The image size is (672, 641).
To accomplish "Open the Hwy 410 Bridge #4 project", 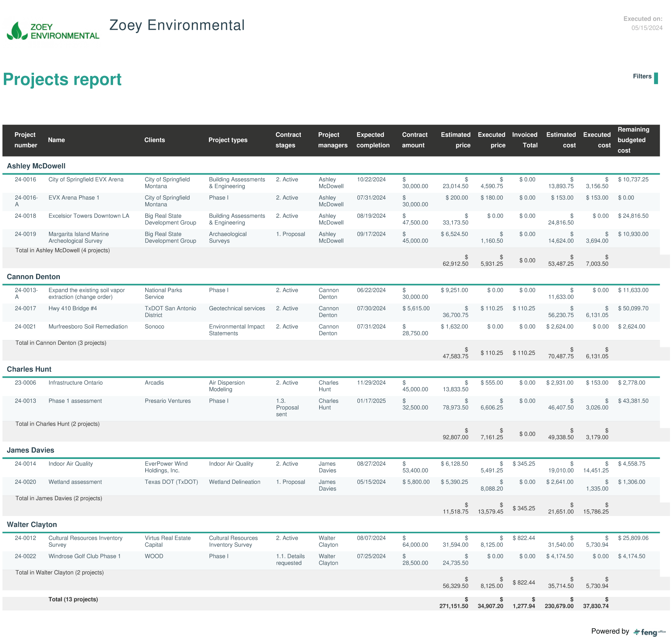I will (72, 308).
